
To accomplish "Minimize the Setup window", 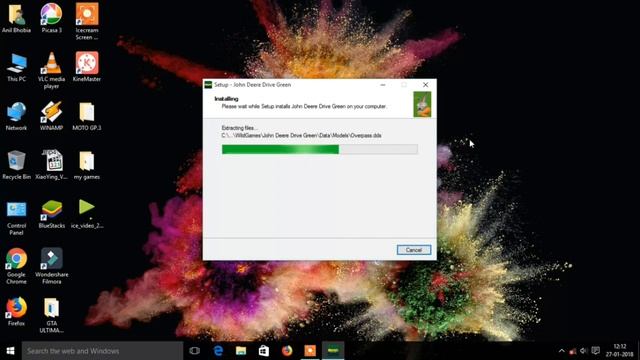I will tap(383, 85).
